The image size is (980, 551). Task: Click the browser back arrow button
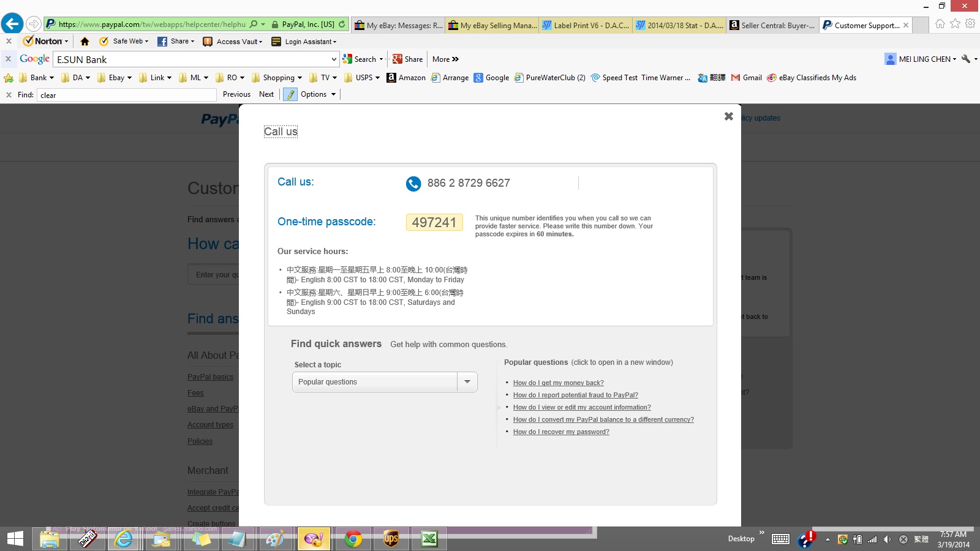point(12,24)
